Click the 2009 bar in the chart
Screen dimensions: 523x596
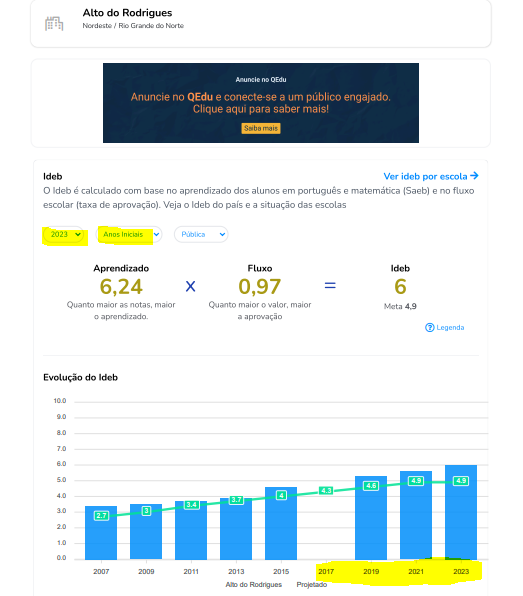146,532
